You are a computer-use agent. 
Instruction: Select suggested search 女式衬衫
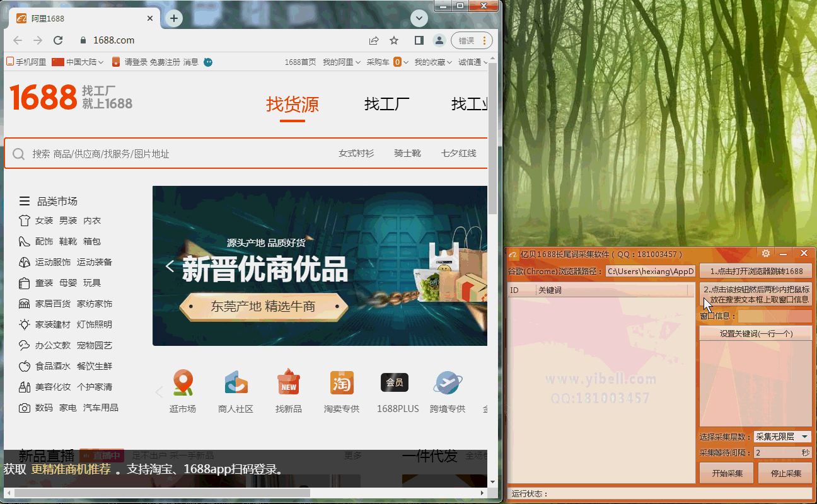[356, 153]
